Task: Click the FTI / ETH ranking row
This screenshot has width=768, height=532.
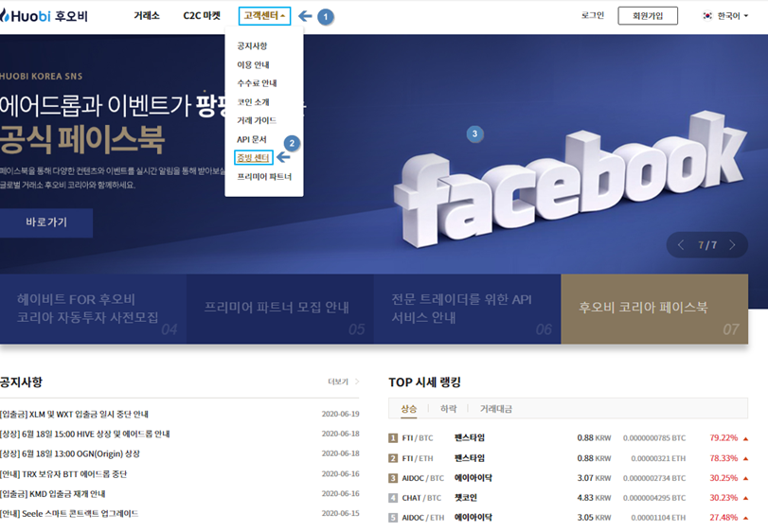Action: [x=568, y=458]
